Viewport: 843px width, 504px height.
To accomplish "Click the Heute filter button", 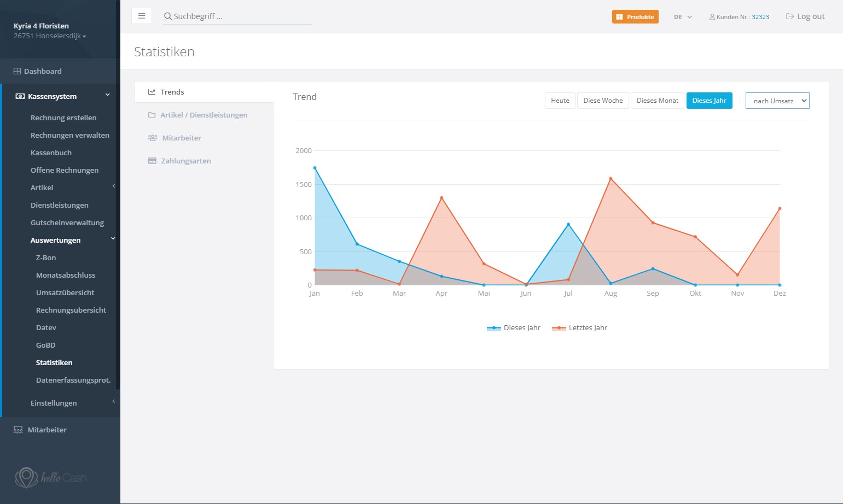I will pos(560,101).
